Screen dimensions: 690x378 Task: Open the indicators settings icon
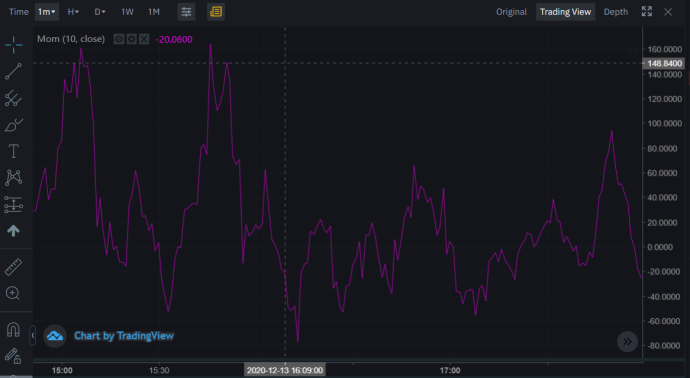click(186, 12)
